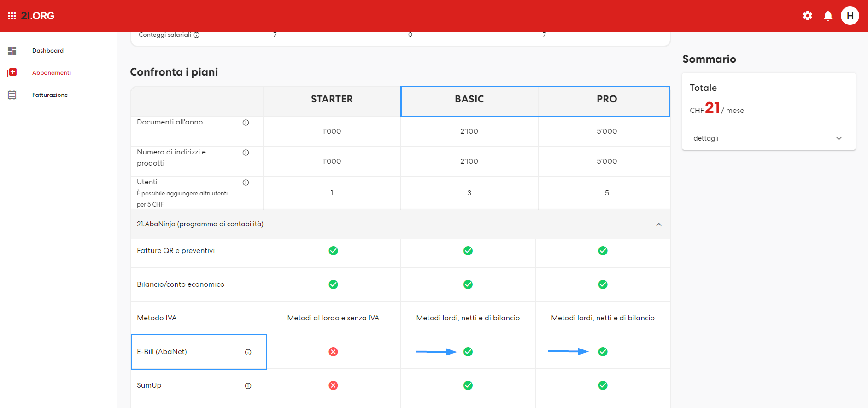This screenshot has width=868, height=408.
Task: Collapse the 21.AbaNinja section chevron
Action: [x=659, y=225]
